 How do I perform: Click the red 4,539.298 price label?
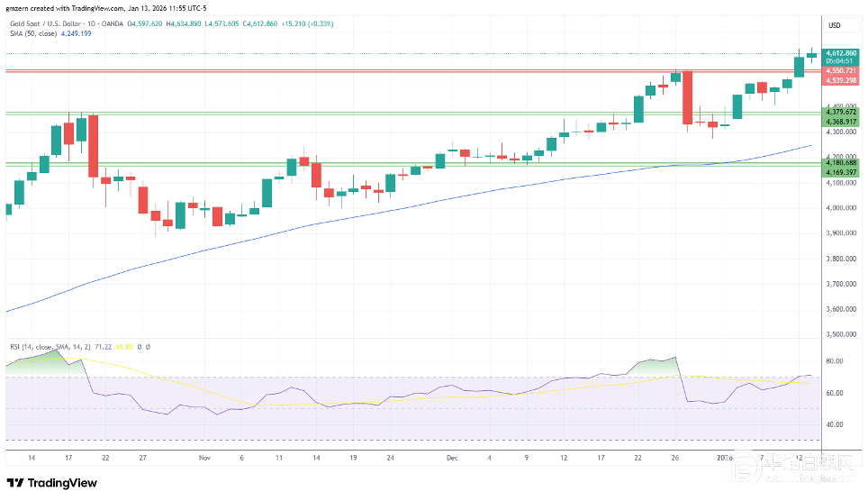point(840,80)
